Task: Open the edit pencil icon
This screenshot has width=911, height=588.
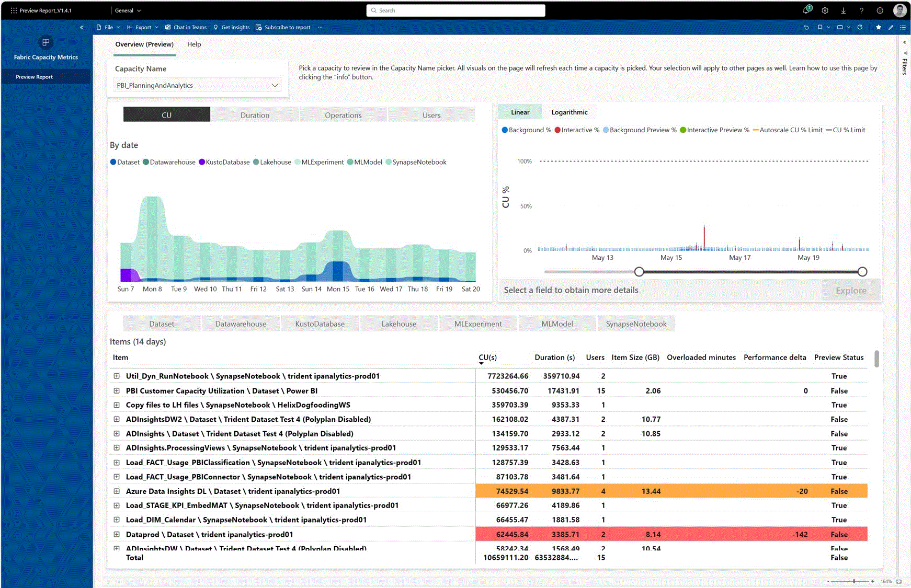Action: [x=891, y=27]
